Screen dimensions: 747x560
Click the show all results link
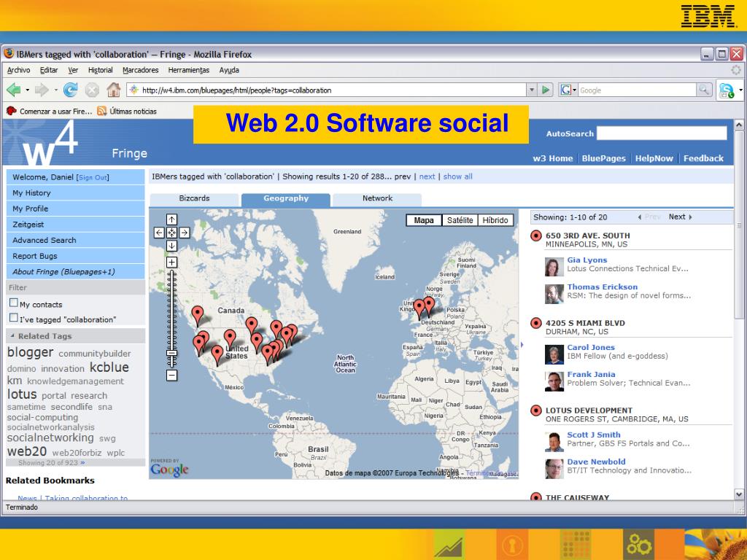coord(458,176)
